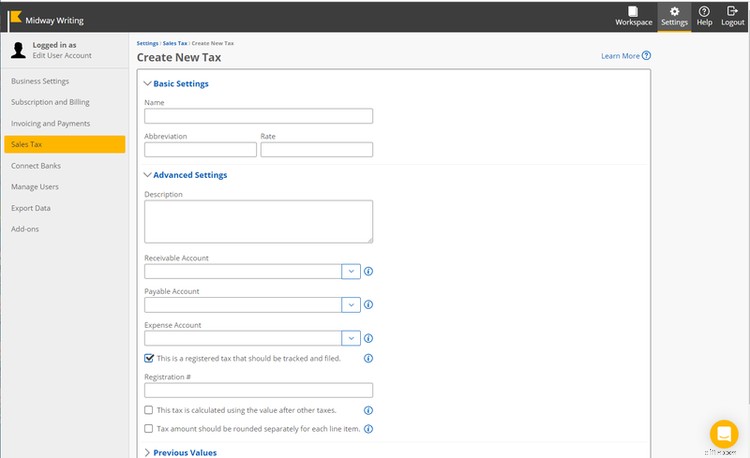
Task: Enable tax calculated after other taxes
Action: 149,410
